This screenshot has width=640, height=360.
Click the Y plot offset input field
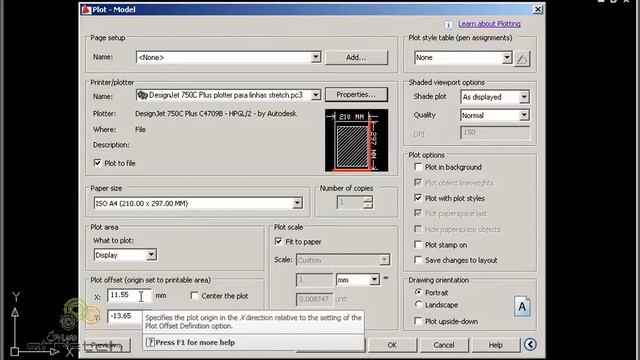click(124, 316)
